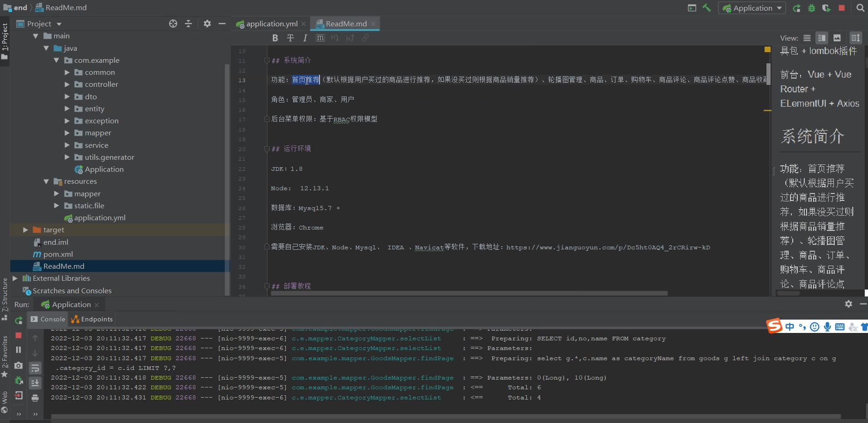Image resolution: width=868 pixels, height=423 pixels.
Task: Pause output in the Run panel
Action: [x=18, y=350]
